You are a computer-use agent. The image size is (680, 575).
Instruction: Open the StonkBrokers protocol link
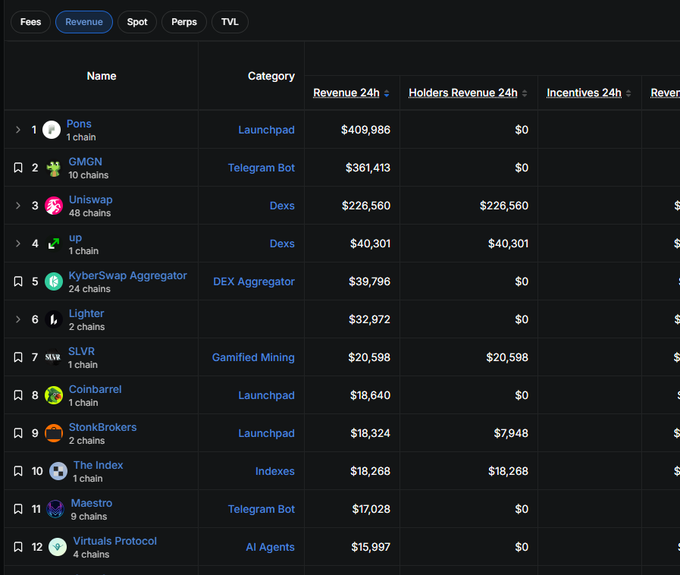(x=103, y=427)
